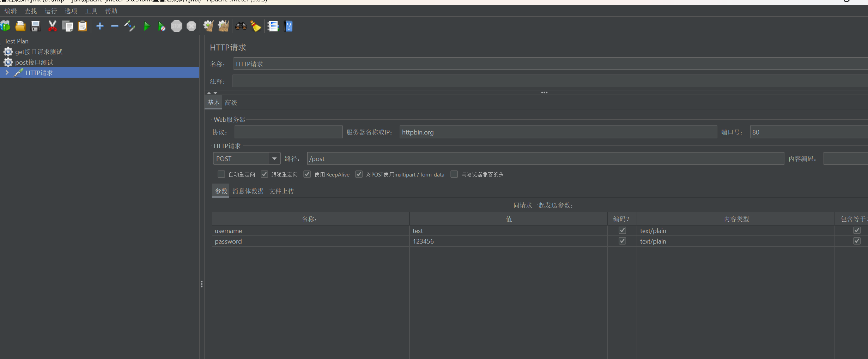Open the Function Helper dialog icon
Image resolution: width=868 pixels, height=359 pixels.
(273, 26)
